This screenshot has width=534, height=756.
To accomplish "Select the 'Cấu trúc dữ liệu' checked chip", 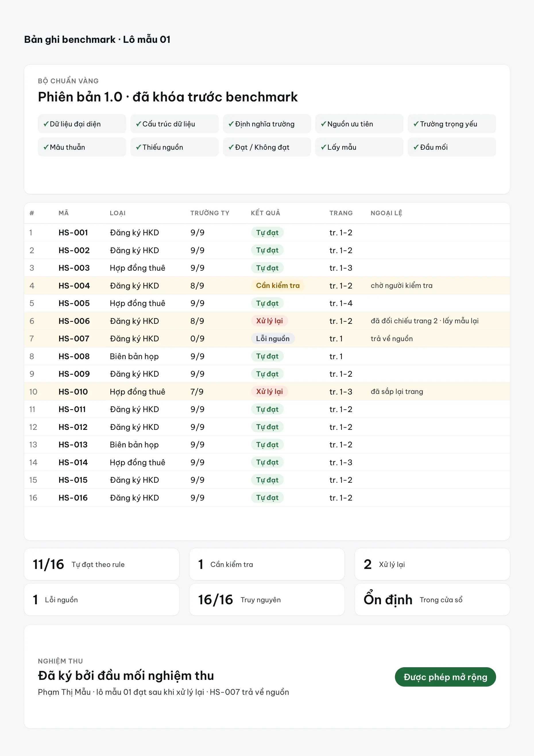I will click(x=174, y=124).
